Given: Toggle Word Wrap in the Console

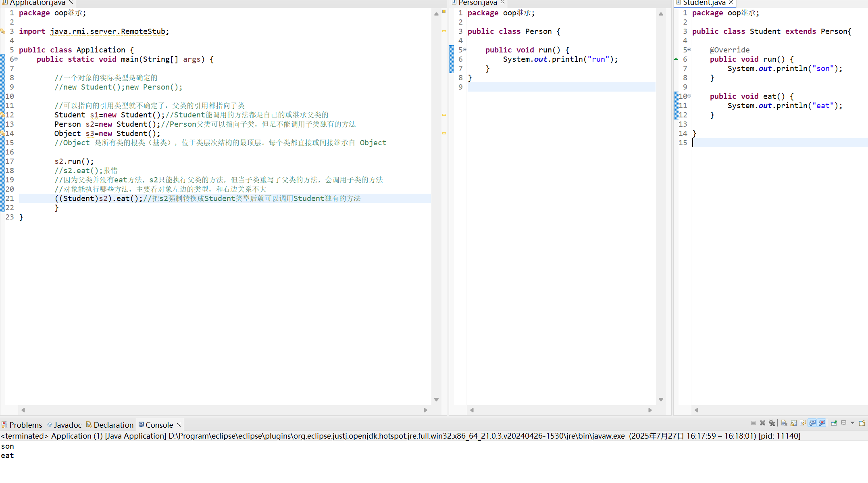Looking at the screenshot, I should pyautogui.click(x=803, y=423).
